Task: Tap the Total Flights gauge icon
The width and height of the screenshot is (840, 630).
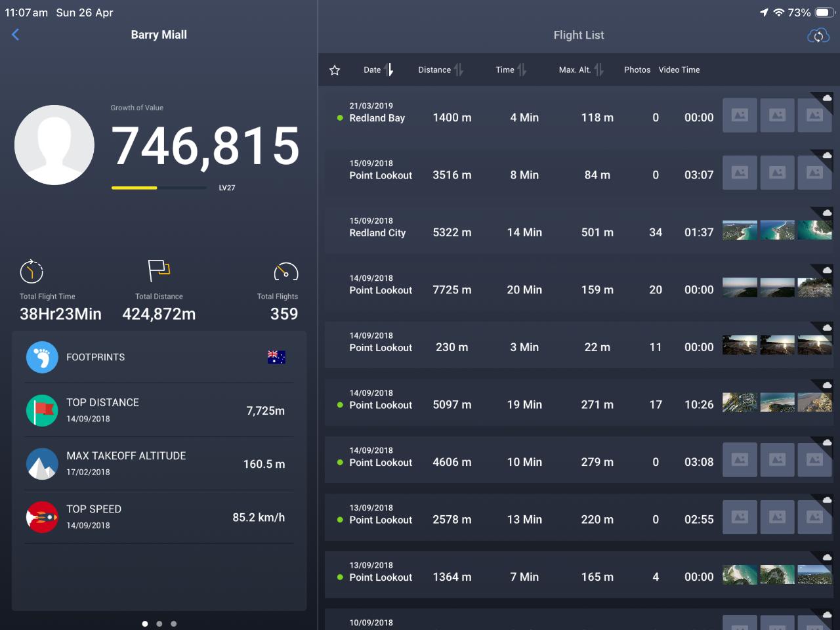Action: tap(285, 272)
